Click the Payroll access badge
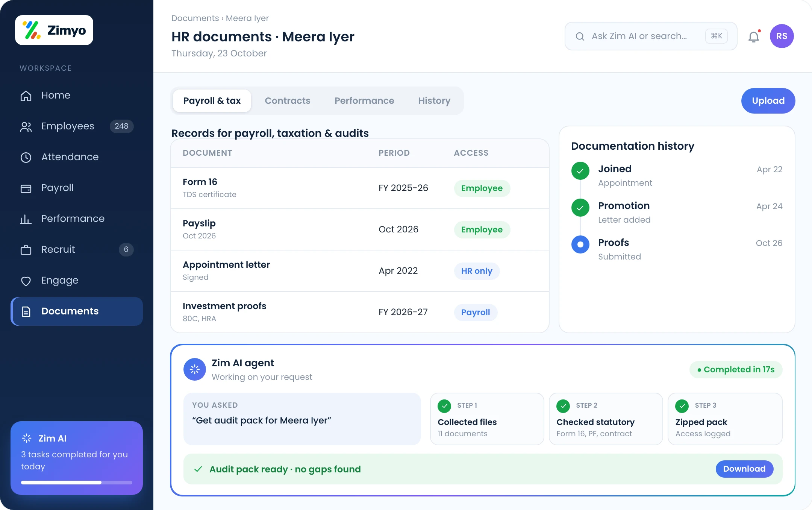812x510 pixels. point(476,313)
